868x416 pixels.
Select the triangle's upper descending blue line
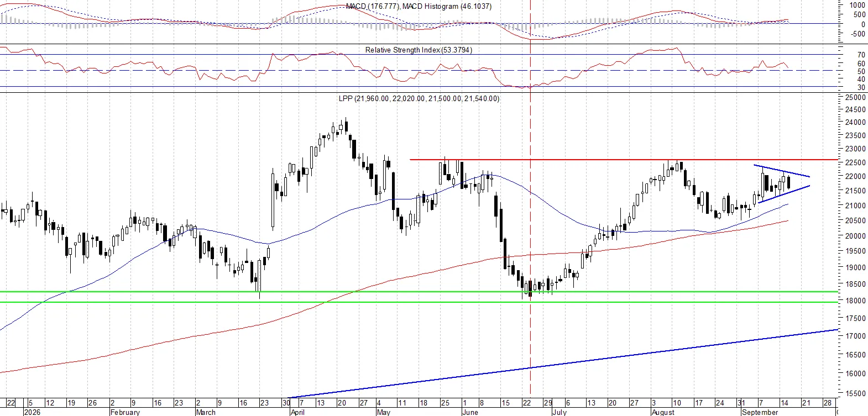pyautogui.click(x=782, y=171)
